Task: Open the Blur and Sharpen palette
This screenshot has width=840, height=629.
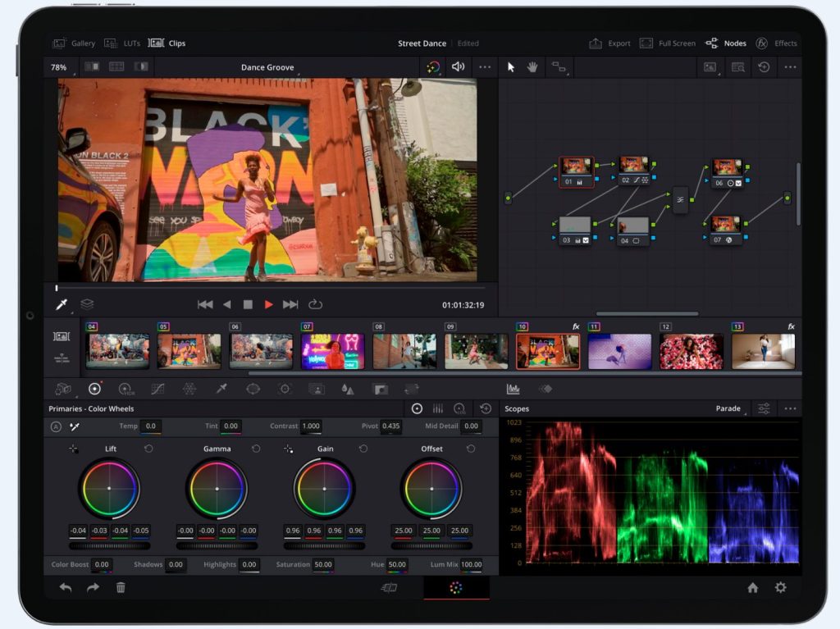Action: coord(348,390)
